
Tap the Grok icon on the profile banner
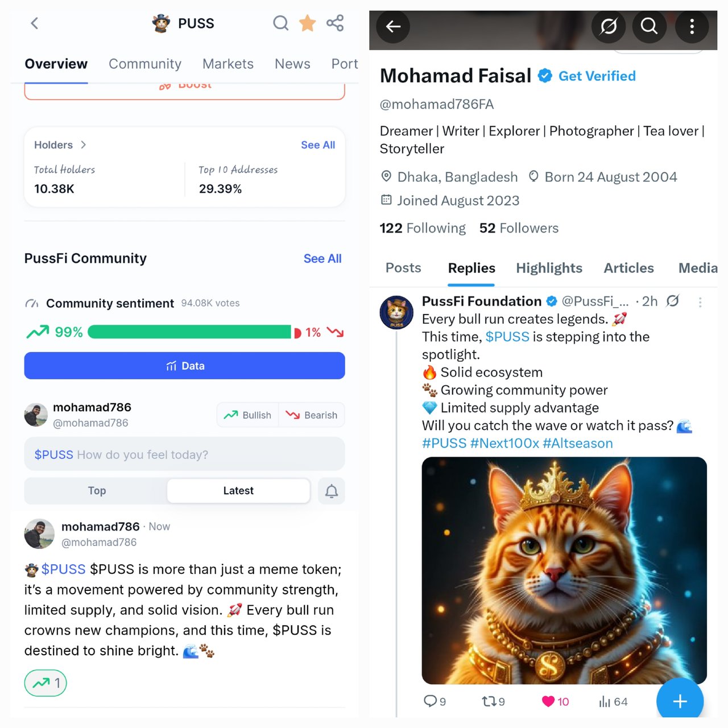(609, 26)
